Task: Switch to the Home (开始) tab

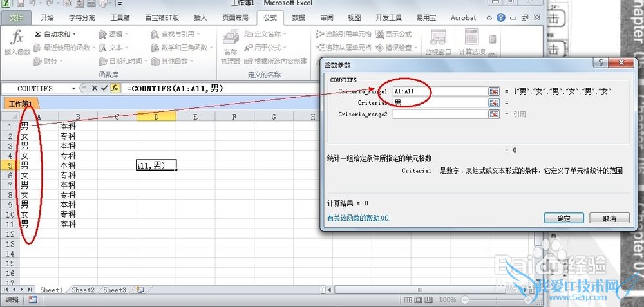Action: pos(47,17)
